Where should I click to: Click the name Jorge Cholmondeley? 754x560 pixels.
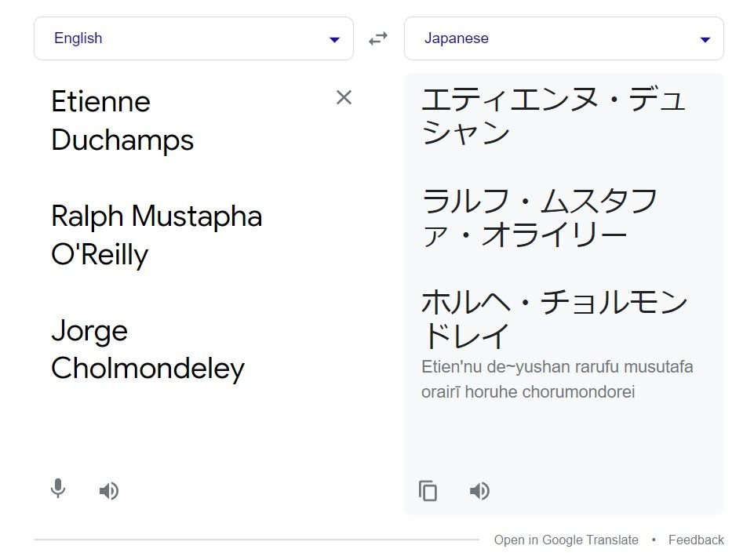coord(148,349)
